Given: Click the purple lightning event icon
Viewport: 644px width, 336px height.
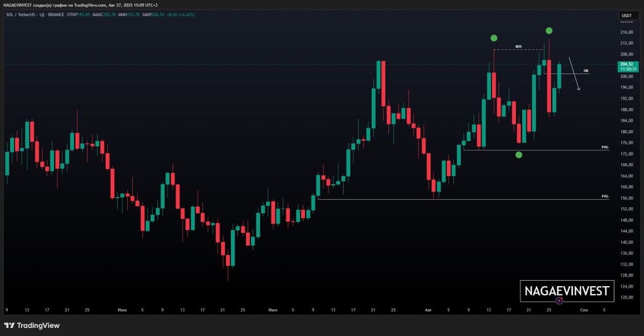Looking at the screenshot, I should click(x=559, y=301).
